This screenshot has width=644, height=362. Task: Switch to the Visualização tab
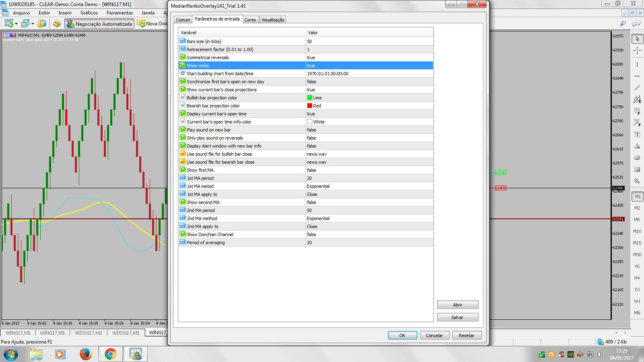point(273,20)
